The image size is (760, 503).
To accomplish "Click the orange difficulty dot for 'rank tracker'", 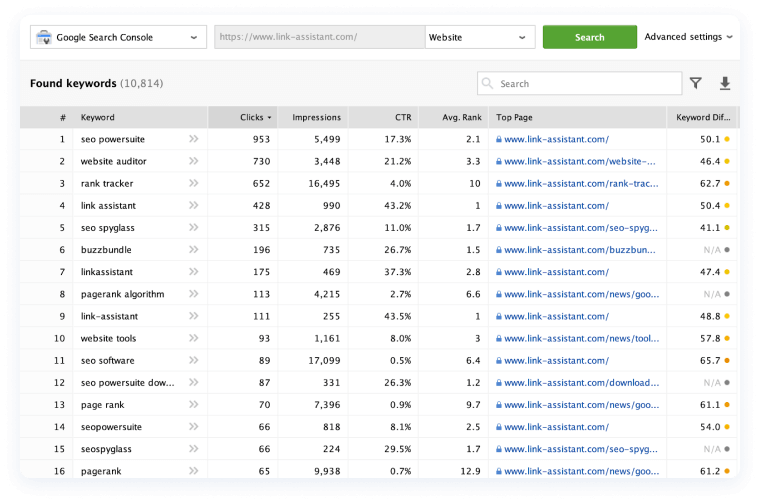I will (x=727, y=184).
